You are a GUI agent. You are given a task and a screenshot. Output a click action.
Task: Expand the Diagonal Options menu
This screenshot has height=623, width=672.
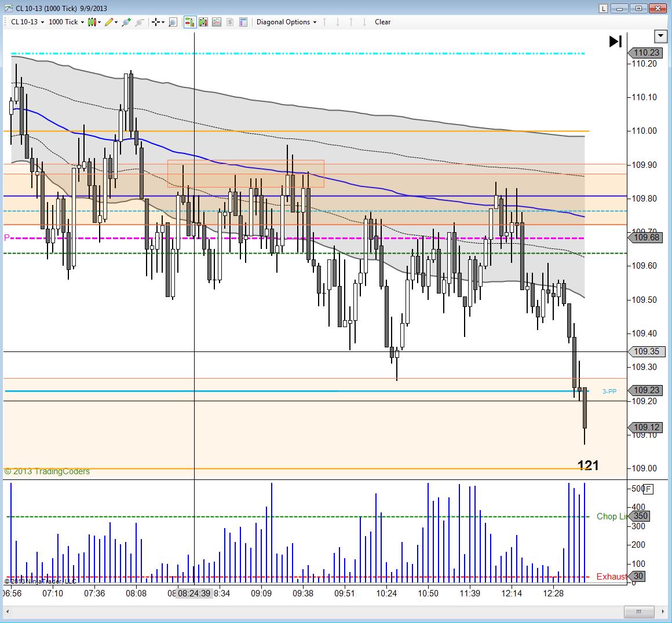pyautogui.click(x=286, y=22)
